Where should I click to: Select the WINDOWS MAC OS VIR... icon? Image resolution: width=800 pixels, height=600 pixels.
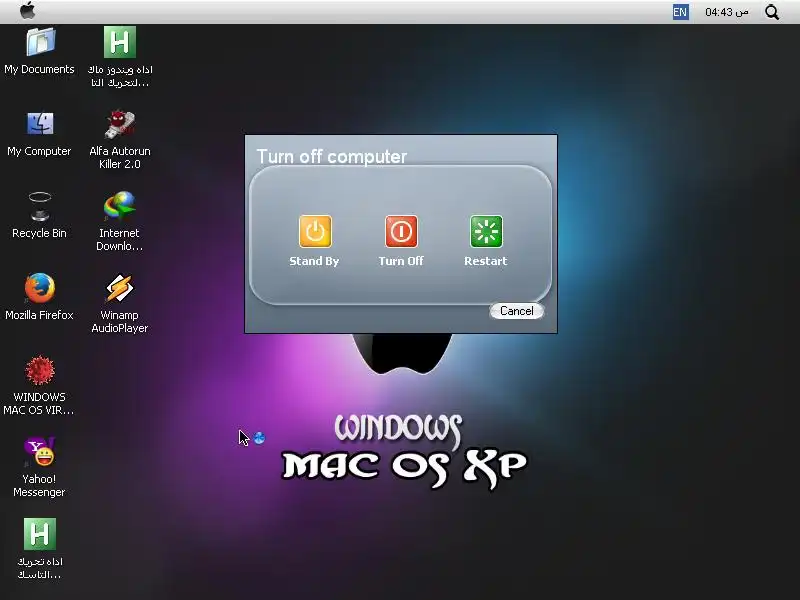pyautogui.click(x=40, y=370)
